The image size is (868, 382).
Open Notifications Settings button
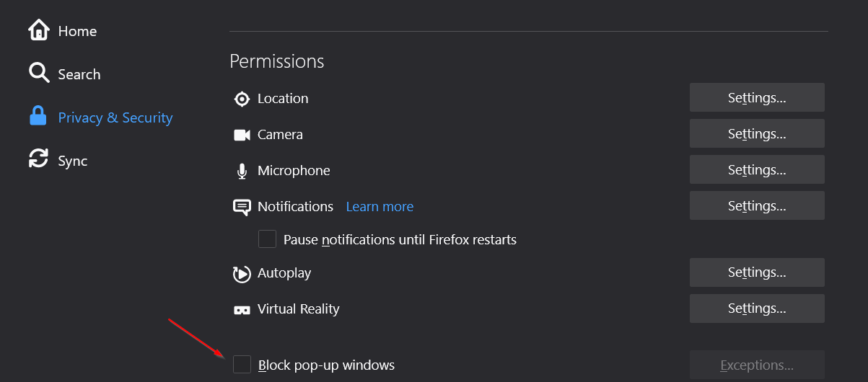[x=757, y=205]
